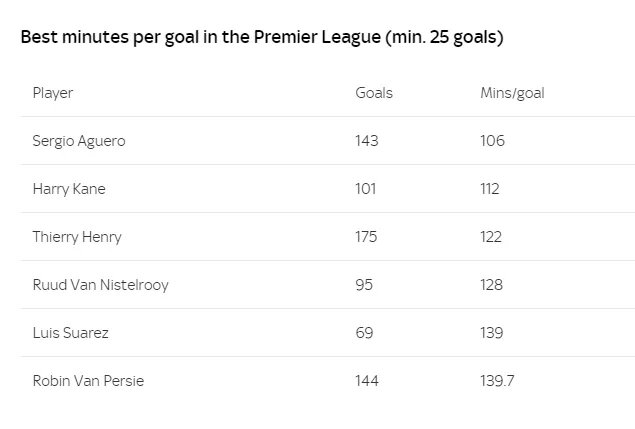Select the Ruud Van Nistelrooy name cell
The width and height of the screenshot is (635, 429).
click(100, 285)
